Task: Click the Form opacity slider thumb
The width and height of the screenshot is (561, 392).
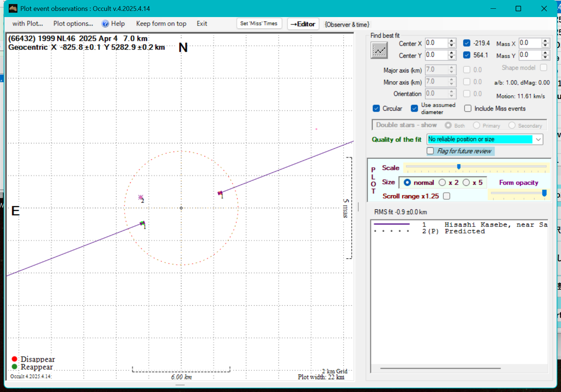Action: coord(544,193)
